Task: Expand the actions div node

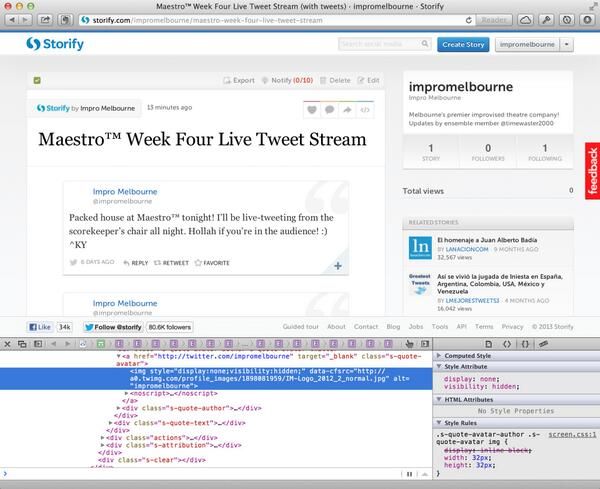Action: pyautogui.click(x=103, y=438)
